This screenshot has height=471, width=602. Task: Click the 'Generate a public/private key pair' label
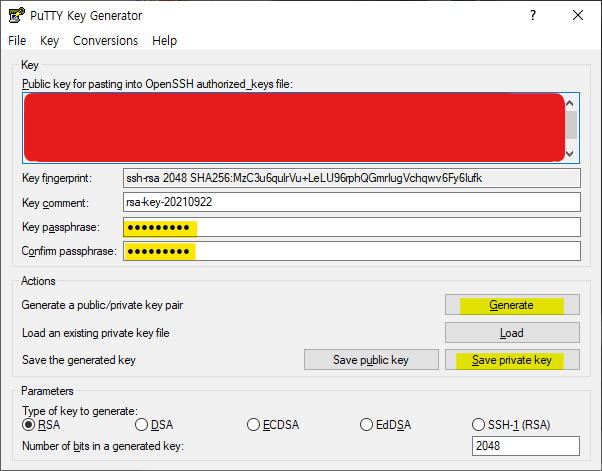tap(102, 305)
